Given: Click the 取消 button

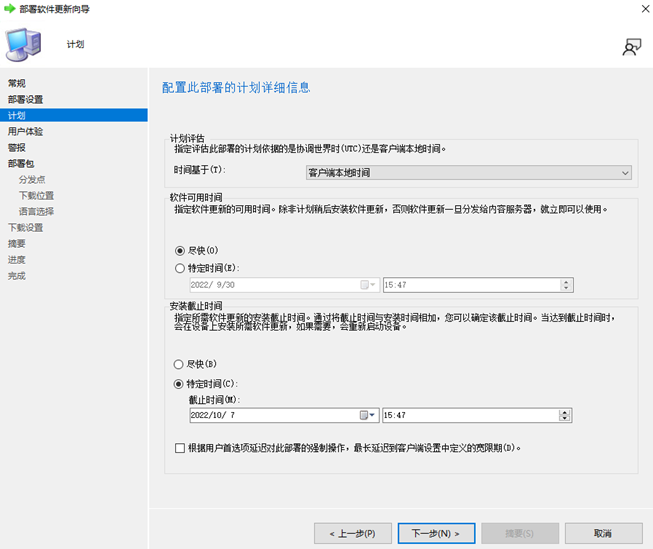Looking at the screenshot, I should 603,533.
